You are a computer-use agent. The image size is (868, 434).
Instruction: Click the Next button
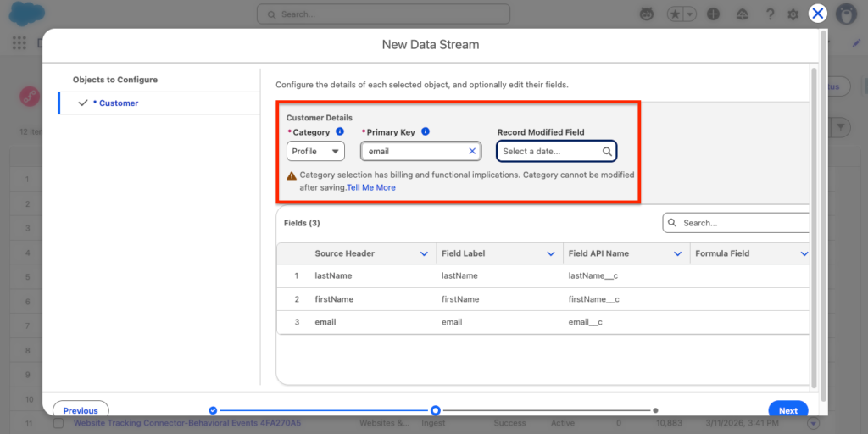pyautogui.click(x=787, y=410)
